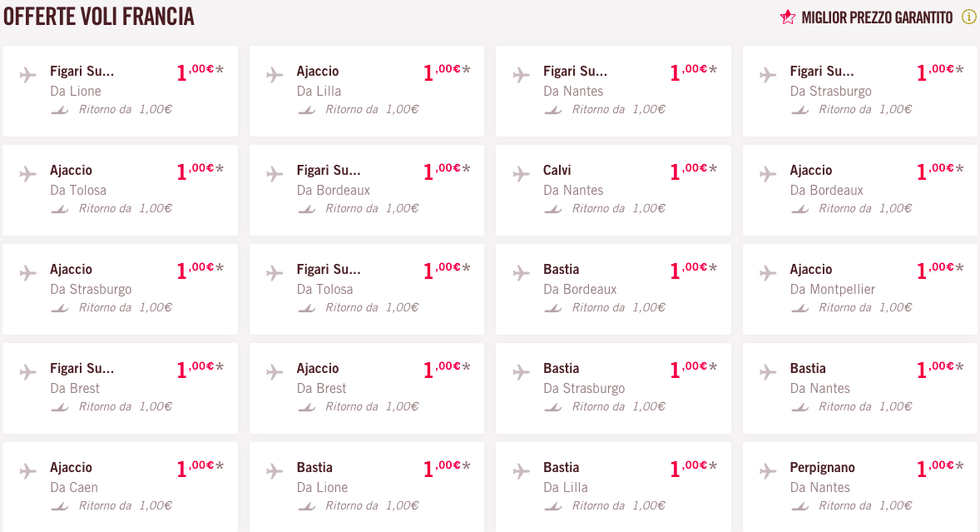Image resolution: width=980 pixels, height=532 pixels.
Task: Click Ritorno da 1,00€ on Bastia Da Nantes
Action: point(866,406)
